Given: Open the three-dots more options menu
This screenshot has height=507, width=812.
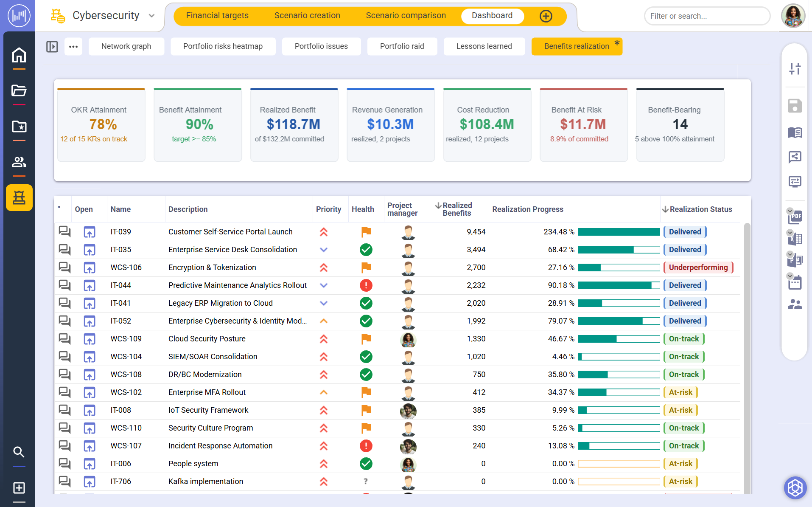Looking at the screenshot, I should tap(73, 46).
